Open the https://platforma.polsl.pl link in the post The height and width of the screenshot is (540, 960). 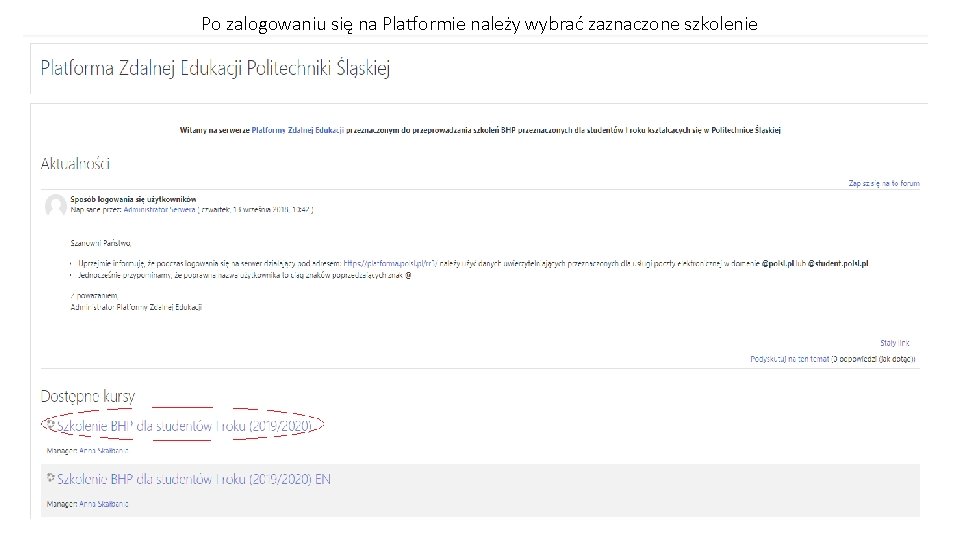click(x=390, y=263)
